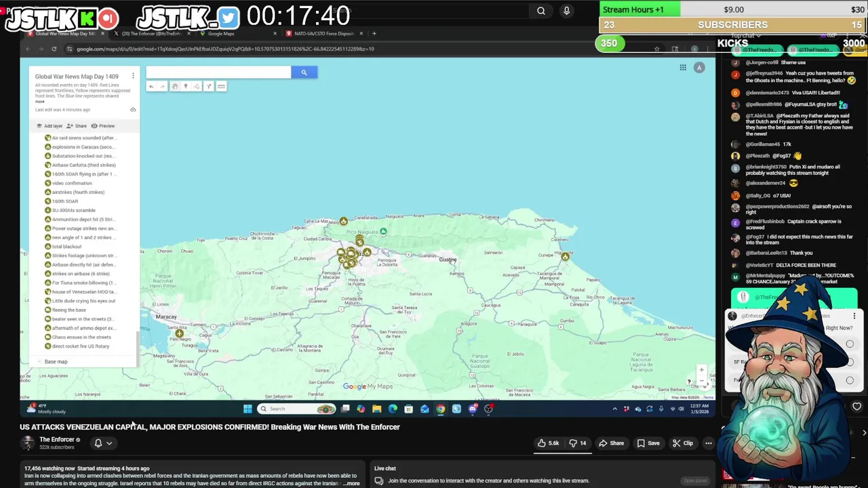Click the Share button in map panel

77,126
